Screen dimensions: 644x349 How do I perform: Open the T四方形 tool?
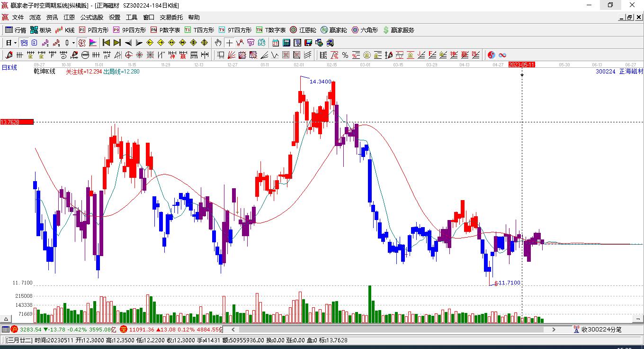pyautogui.click(x=199, y=30)
